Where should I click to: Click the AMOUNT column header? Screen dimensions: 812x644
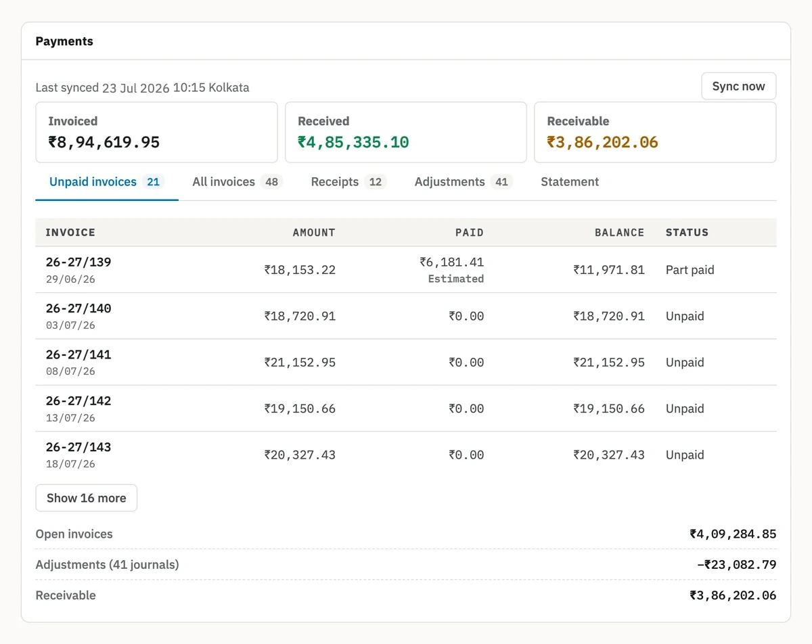(314, 232)
